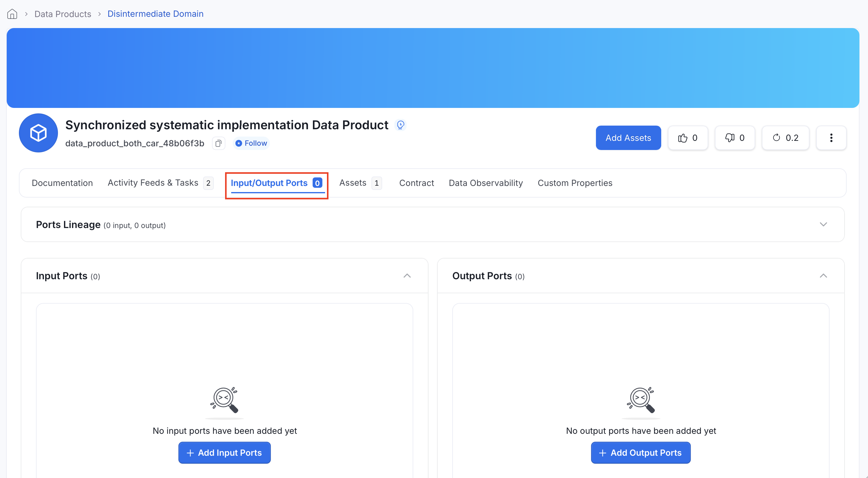Click the Add Assets button
The image size is (868, 478).
(x=628, y=138)
